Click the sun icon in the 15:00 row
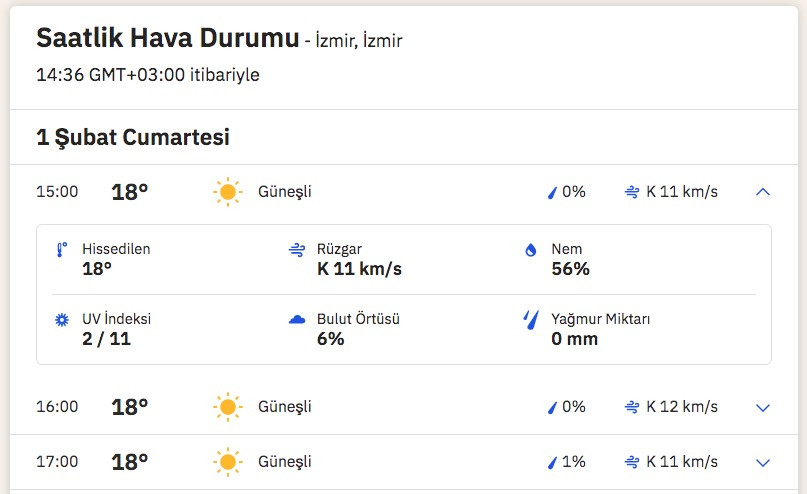 coord(228,192)
